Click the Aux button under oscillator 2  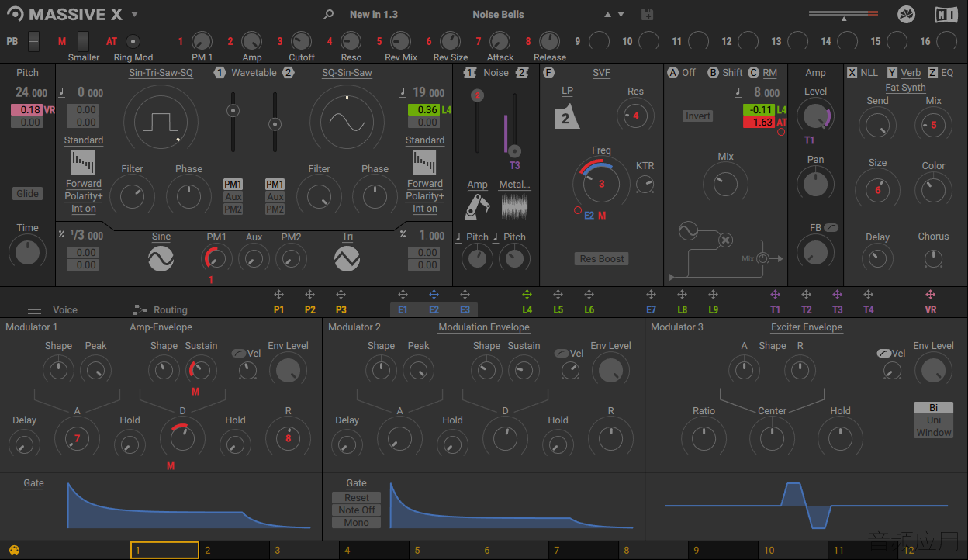click(275, 197)
